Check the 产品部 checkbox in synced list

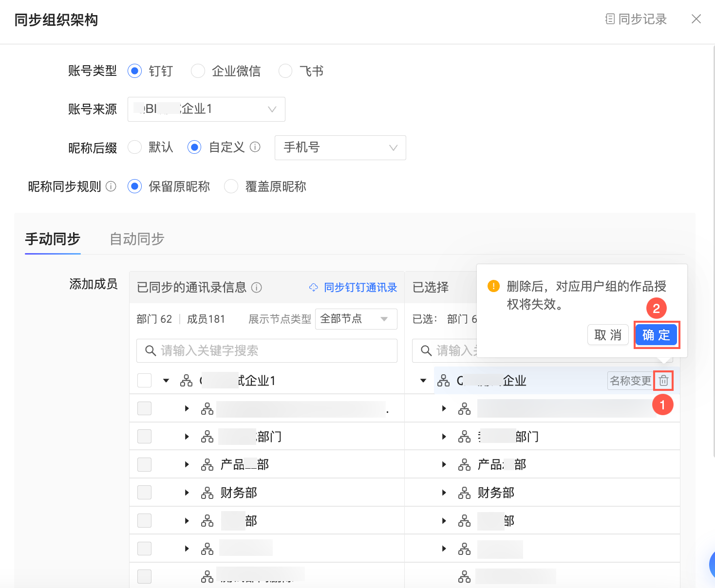tap(145, 464)
